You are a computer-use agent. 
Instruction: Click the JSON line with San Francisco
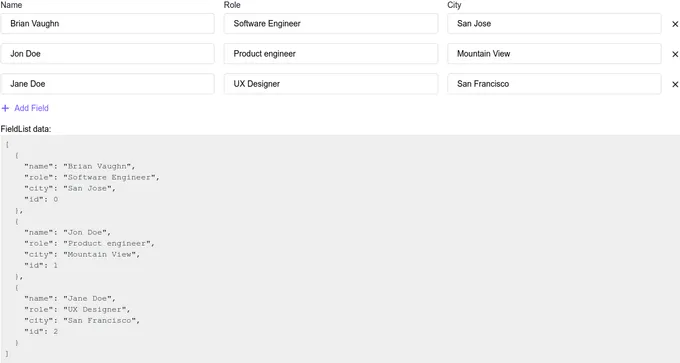[82, 320]
